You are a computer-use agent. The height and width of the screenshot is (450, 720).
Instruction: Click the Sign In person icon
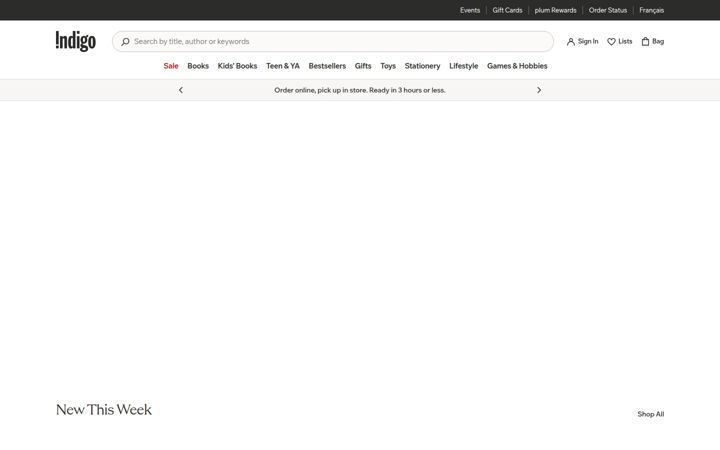pyautogui.click(x=571, y=41)
